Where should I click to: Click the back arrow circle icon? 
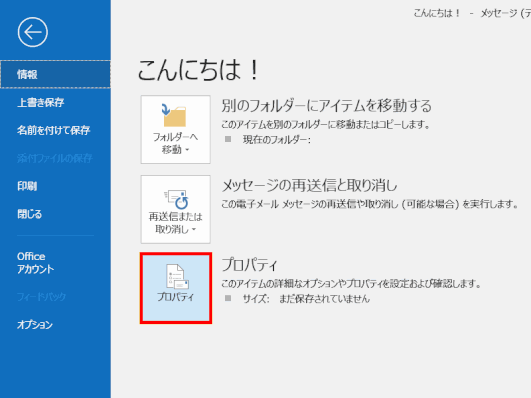33,33
